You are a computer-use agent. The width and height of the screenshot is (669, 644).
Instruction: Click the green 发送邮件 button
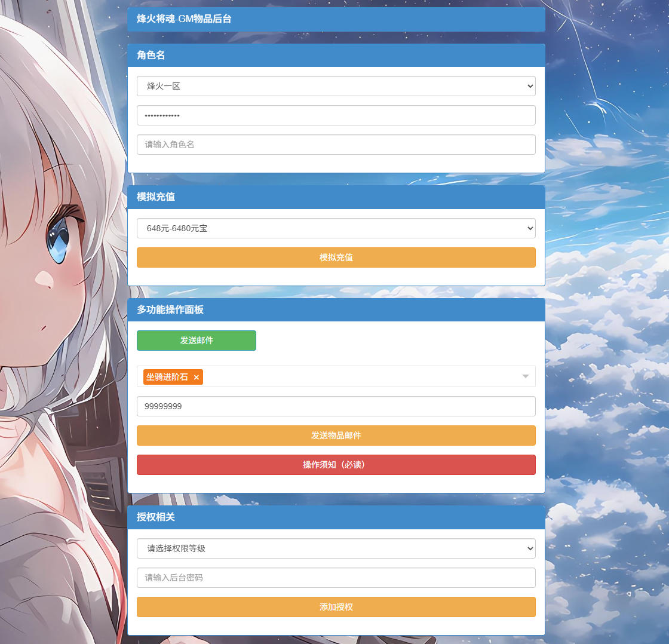pyautogui.click(x=197, y=341)
